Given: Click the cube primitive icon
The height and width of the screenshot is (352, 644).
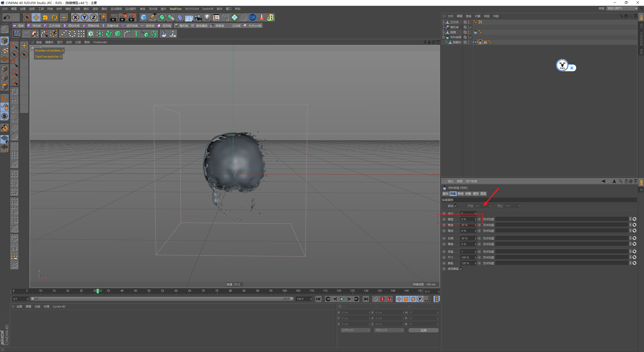Looking at the screenshot, I should (144, 17).
